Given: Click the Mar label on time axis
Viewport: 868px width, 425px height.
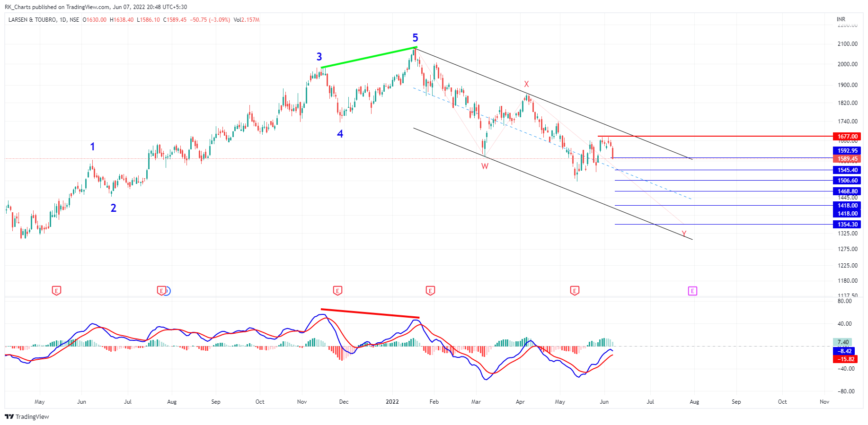Looking at the screenshot, I should [476, 402].
